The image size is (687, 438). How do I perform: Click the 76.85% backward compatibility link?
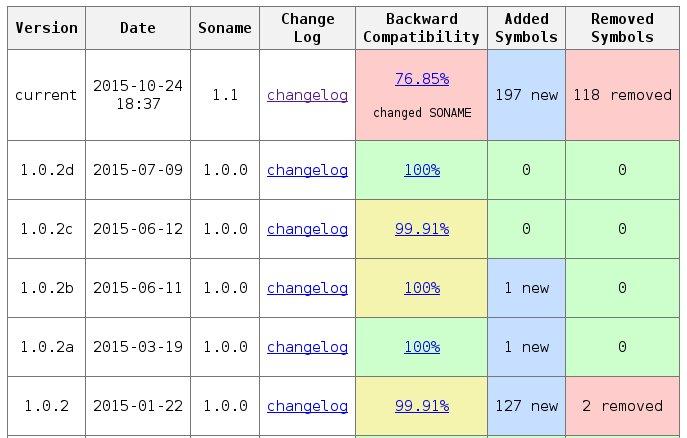[x=421, y=78]
